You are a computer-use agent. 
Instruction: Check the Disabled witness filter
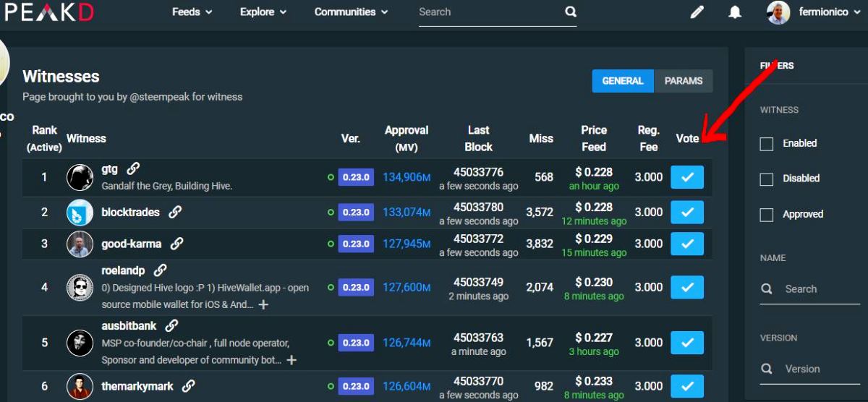click(x=767, y=179)
